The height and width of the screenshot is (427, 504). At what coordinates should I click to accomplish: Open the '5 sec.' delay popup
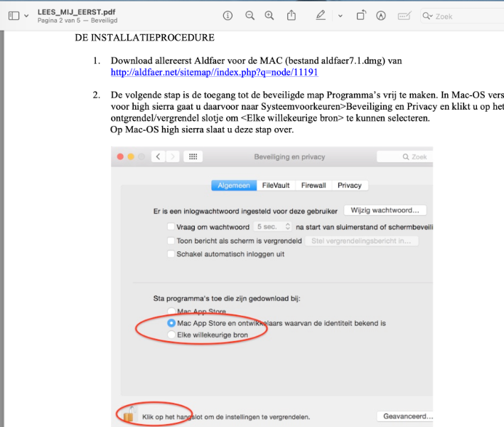click(x=273, y=226)
